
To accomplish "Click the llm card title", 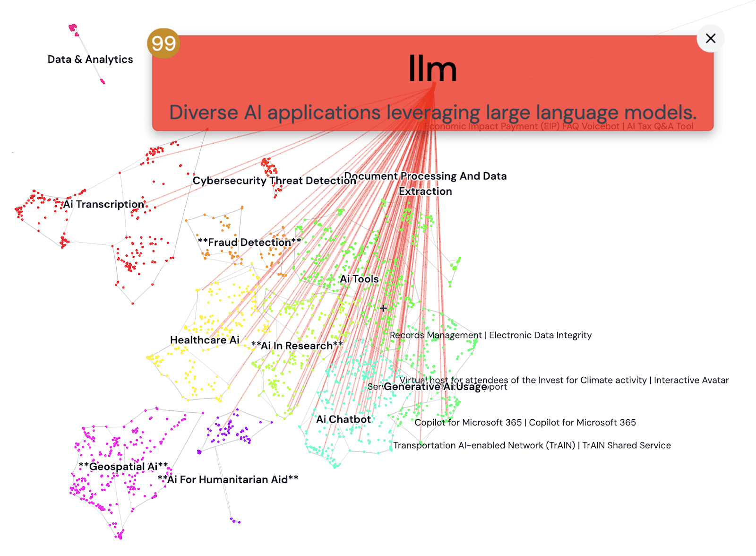I will click(x=432, y=69).
